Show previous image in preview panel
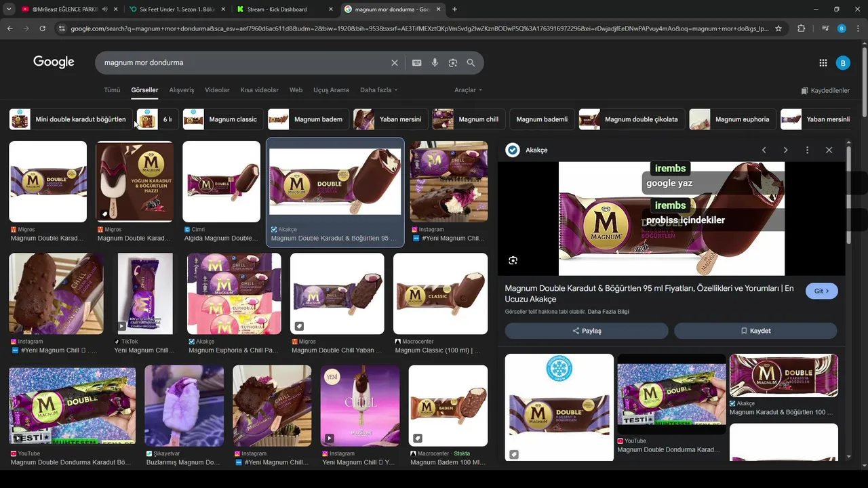The width and height of the screenshot is (868, 488). 764,150
